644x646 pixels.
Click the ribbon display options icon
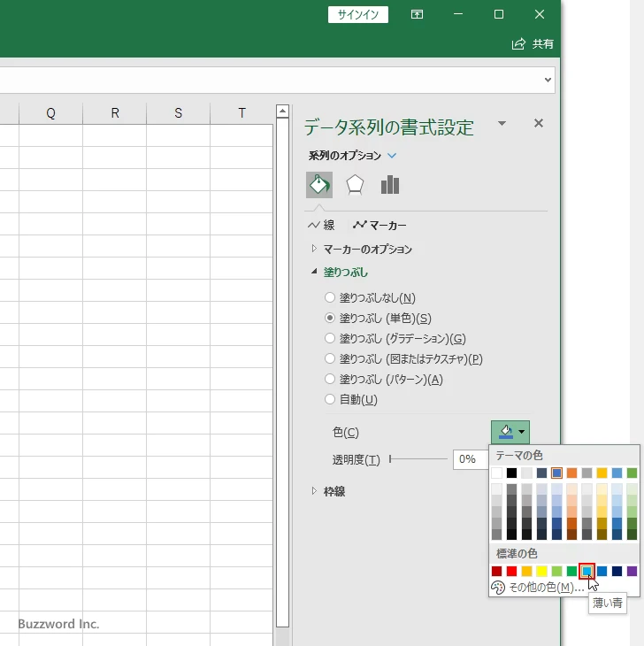click(x=417, y=14)
